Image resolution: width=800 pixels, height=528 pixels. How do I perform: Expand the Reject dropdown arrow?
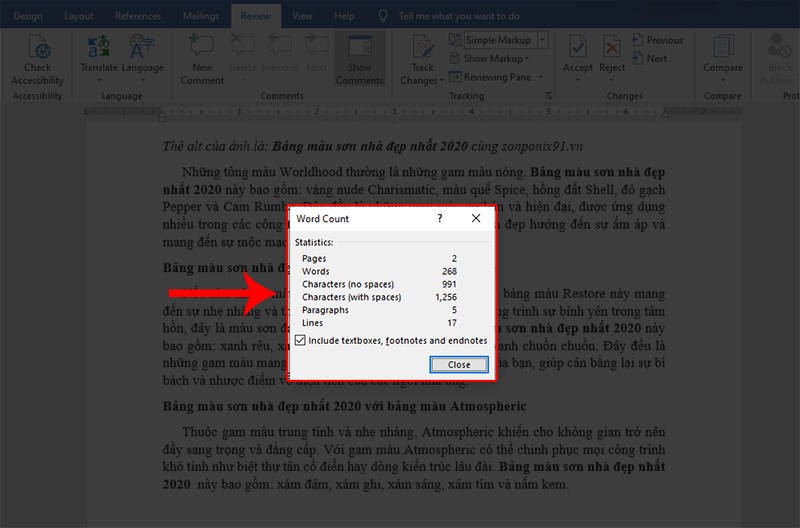[612, 80]
